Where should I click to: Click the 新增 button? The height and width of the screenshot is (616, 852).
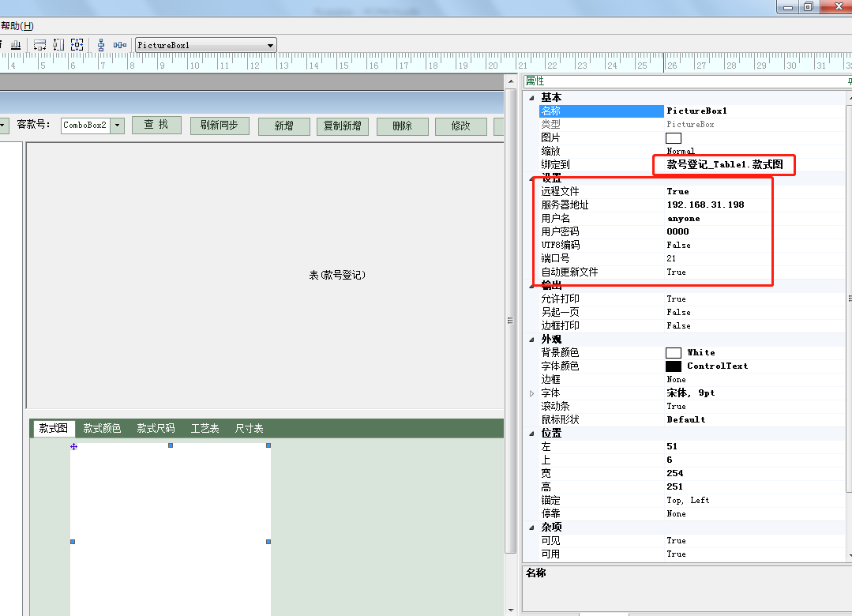click(283, 126)
